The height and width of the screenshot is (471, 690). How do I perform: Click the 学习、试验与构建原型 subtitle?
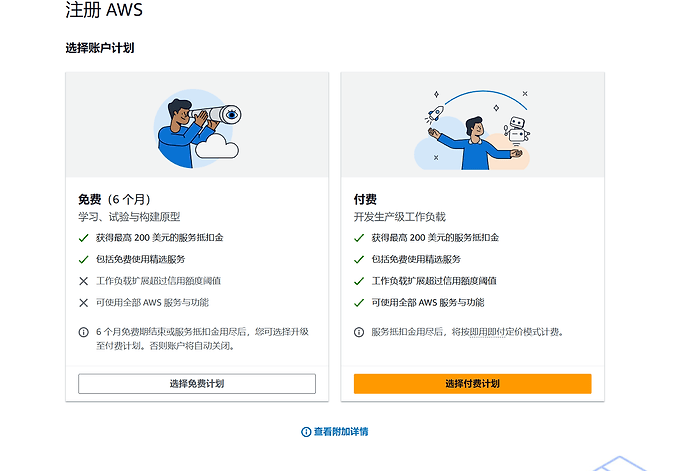pyautogui.click(x=129, y=217)
